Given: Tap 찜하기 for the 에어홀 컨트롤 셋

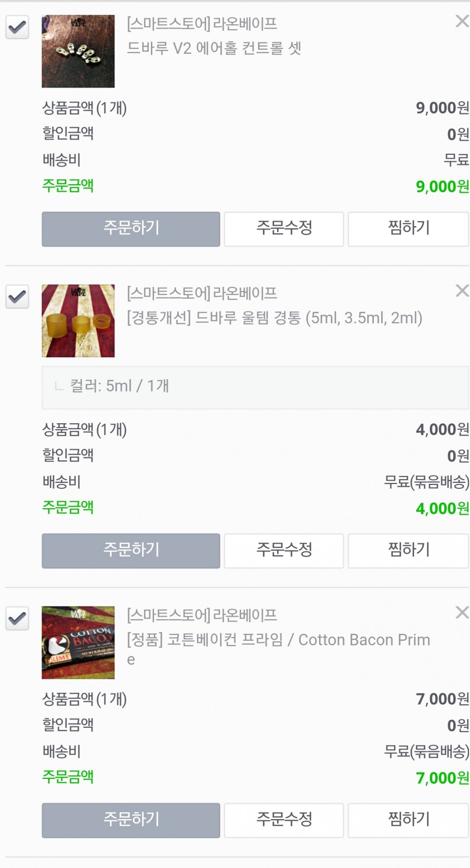Looking at the screenshot, I should coord(408,229).
